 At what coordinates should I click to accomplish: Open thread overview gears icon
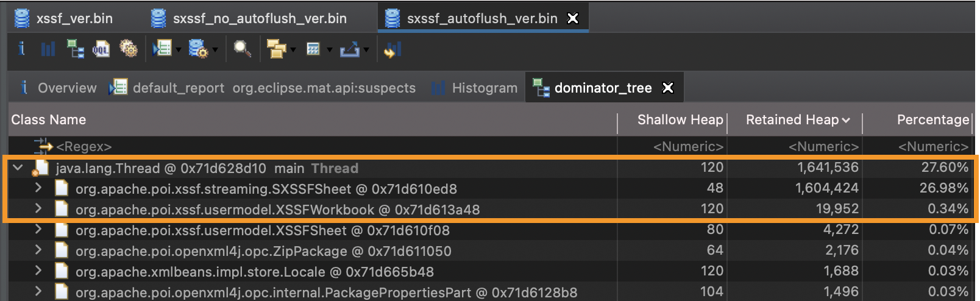point(128,49)
